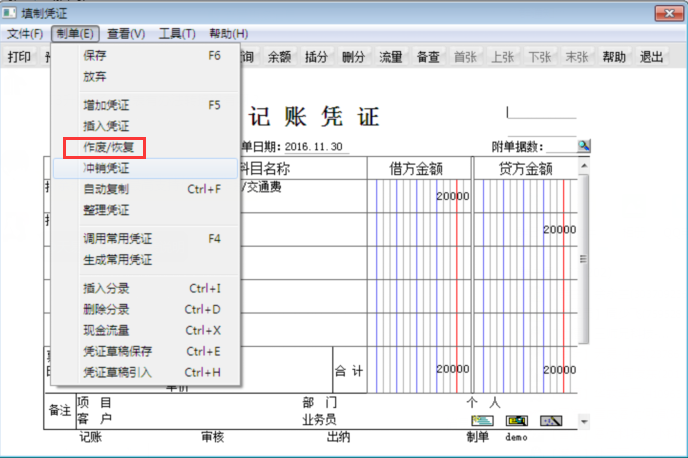This screenshot has width=688, height=458.
Task: Click the magnifier lookup icon beside 附单据数
Action: pos(584,146)
